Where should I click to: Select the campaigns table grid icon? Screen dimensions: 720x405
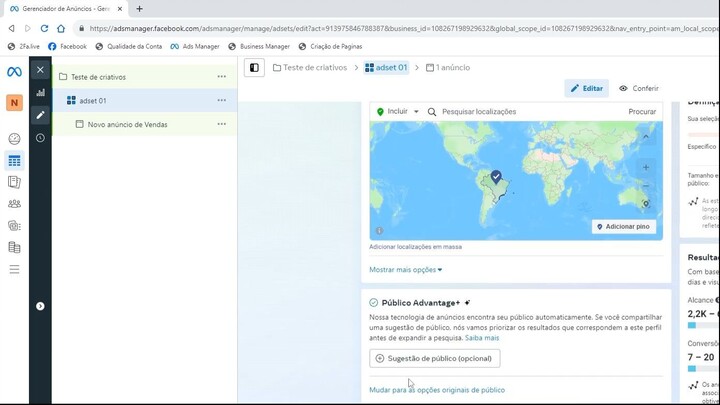14,161
